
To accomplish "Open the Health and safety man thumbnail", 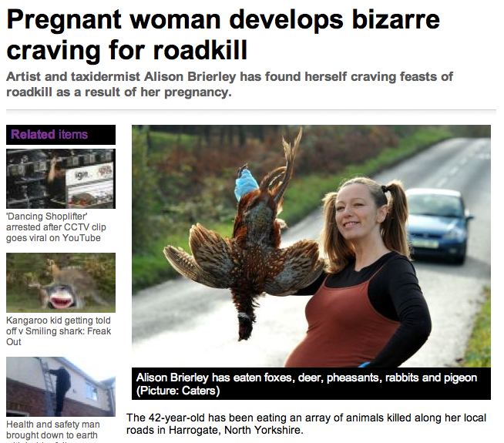I will pyautogui.click(x=61, y=387).
